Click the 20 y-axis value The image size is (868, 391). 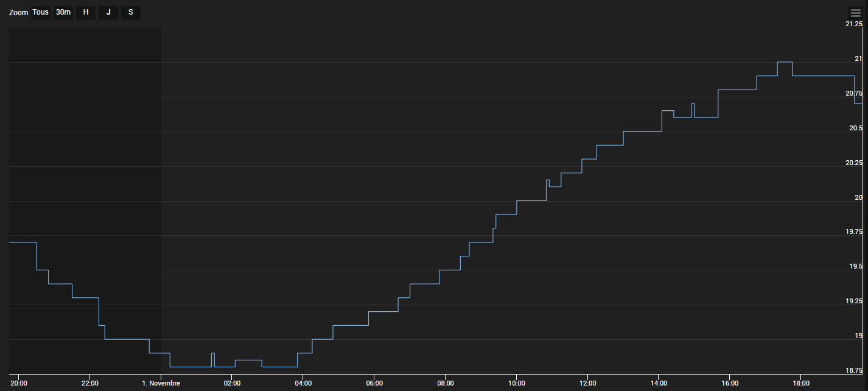(x=858, y=197)
